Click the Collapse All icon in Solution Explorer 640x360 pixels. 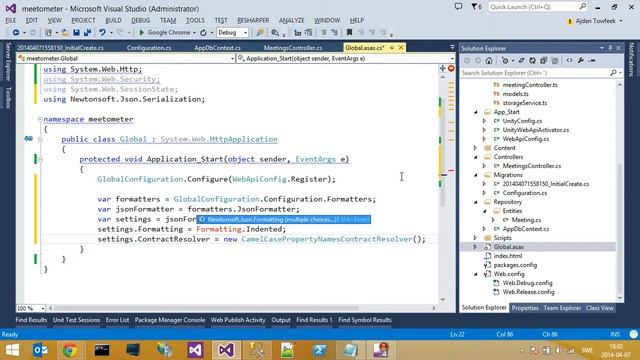543,60
